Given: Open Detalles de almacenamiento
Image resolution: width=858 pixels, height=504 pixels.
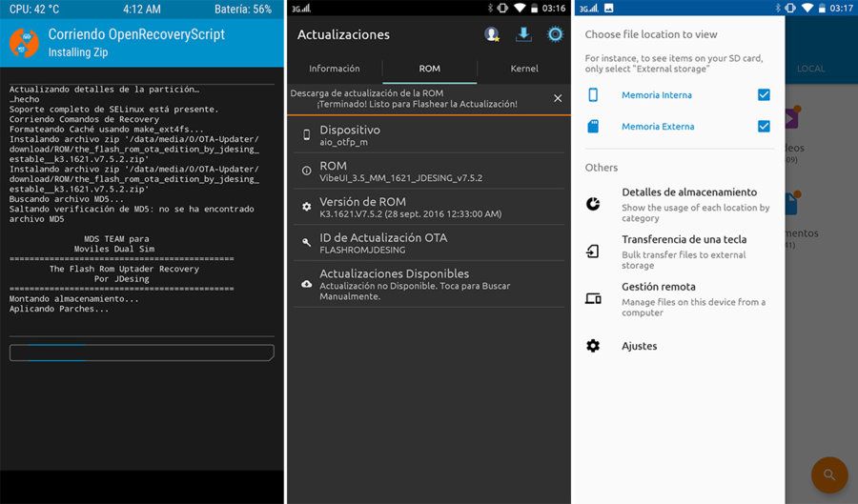Looking at the screenshot, I should pyautogui.click(x=679, y=205).
